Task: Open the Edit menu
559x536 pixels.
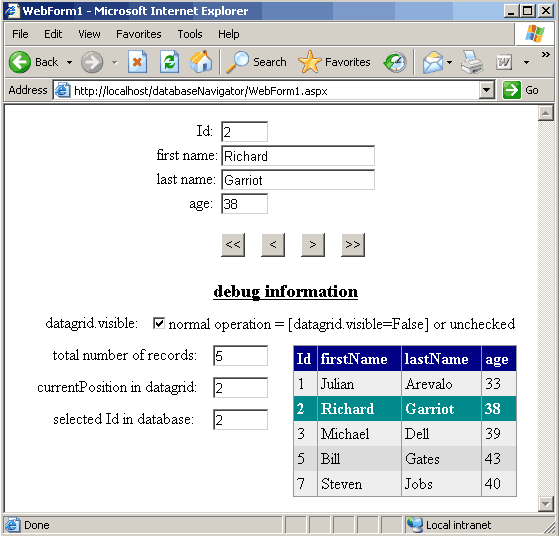Action: pyautogui.click(x=53, y=34)
